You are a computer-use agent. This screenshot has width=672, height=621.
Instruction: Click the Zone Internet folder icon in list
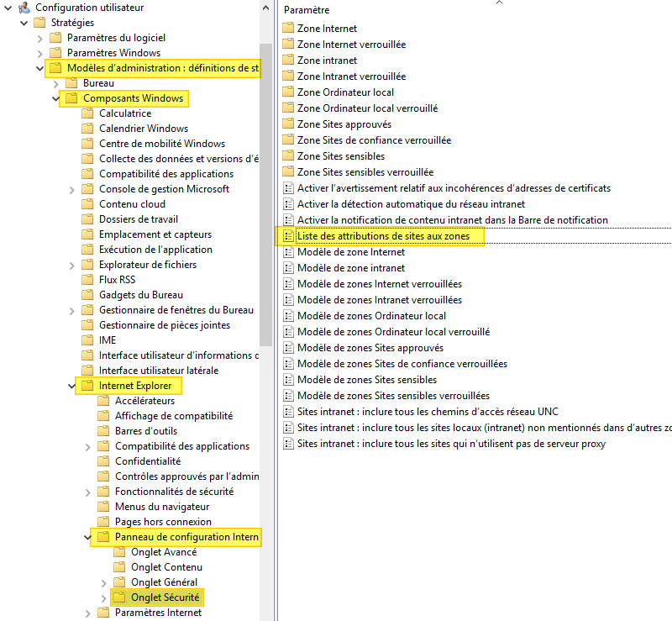pos(288,28)
